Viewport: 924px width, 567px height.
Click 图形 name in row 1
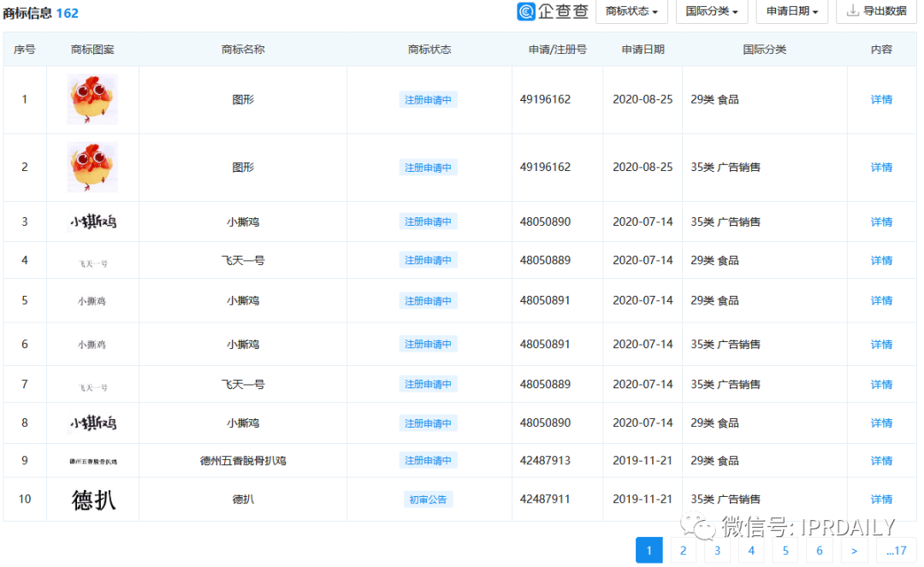[243, 99]
